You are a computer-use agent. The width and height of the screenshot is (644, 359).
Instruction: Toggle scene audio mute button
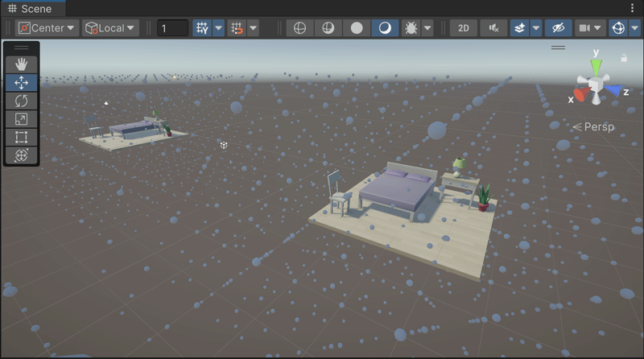tap(493, 28)
